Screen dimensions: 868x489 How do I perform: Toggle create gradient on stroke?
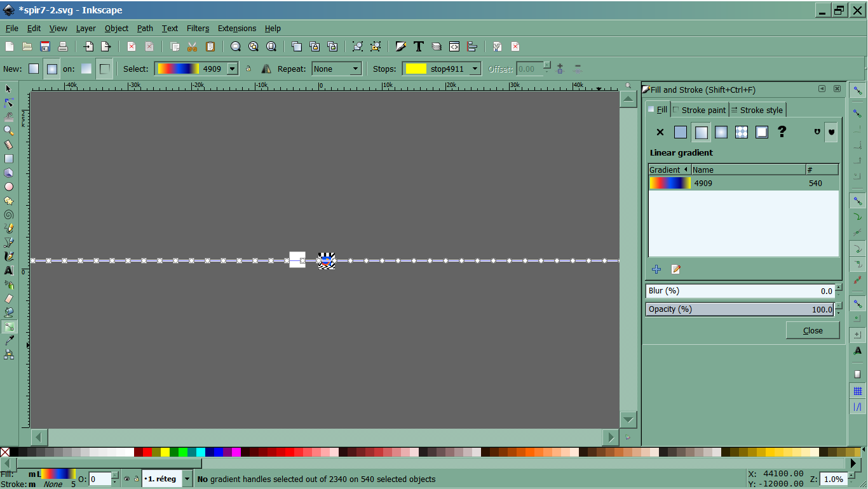[x=105, y=69]
